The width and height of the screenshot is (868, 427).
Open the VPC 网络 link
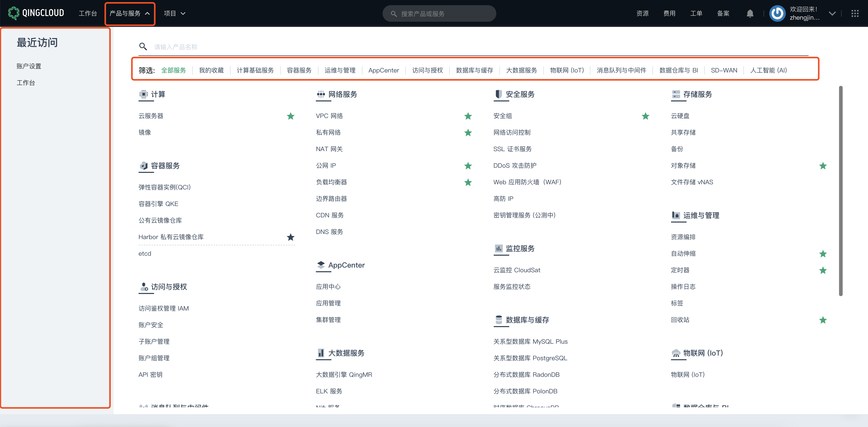329,116
